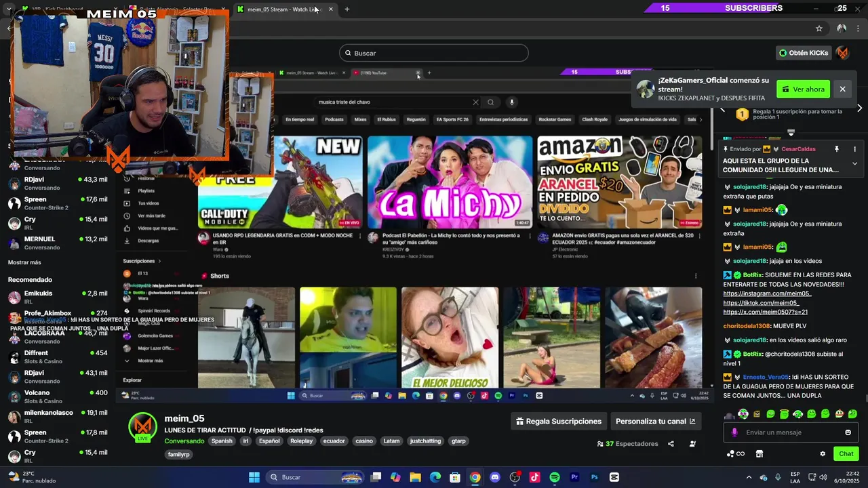Click the Ernesto_Vera05 username in chat
868x488 pixels.
click(x=766, y=377)
